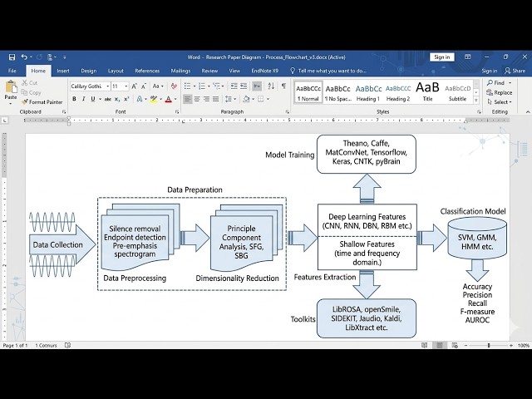The image size is (532, 399).
Task: Click the touch/mouse mode icon
Action: (x=50, y=57)
